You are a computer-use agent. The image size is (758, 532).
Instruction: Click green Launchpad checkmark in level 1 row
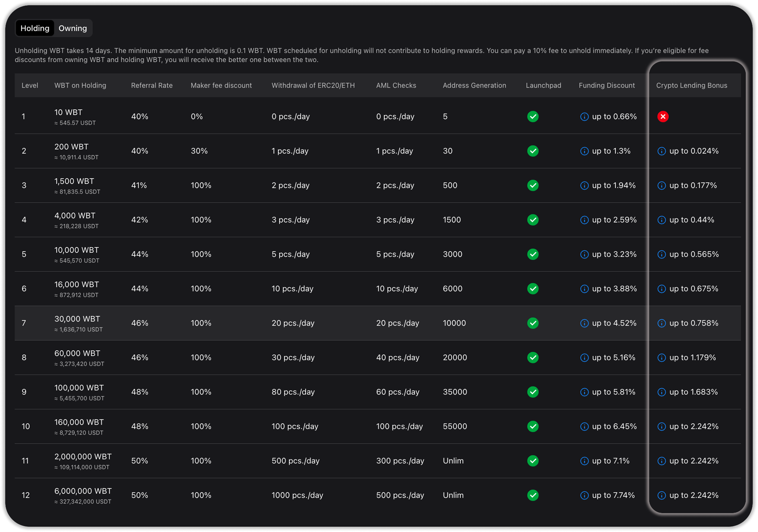point(533,117)
